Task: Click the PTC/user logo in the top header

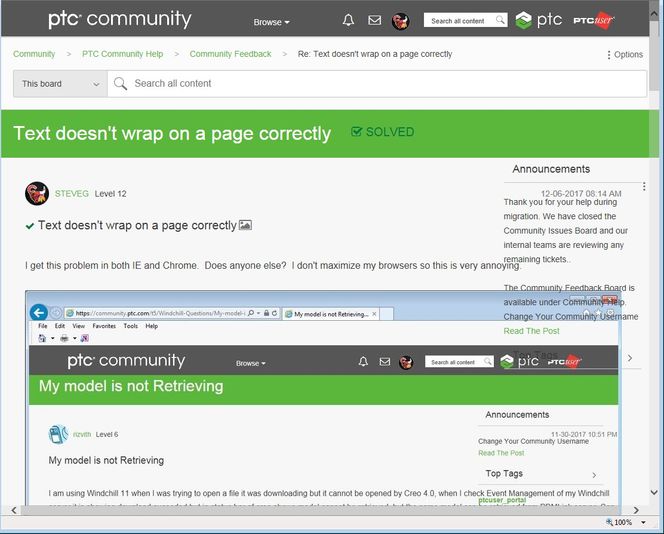Action: (594, 19)
